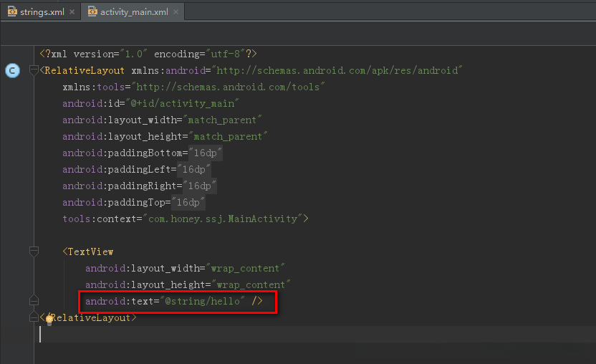Screen dimensions: 596x364
Task: Click TextView layout_height wrap_content value
Action: 251,285
